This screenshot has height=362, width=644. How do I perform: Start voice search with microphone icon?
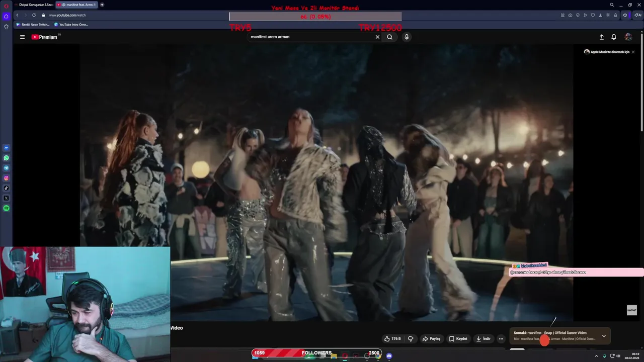click(407, 37)
